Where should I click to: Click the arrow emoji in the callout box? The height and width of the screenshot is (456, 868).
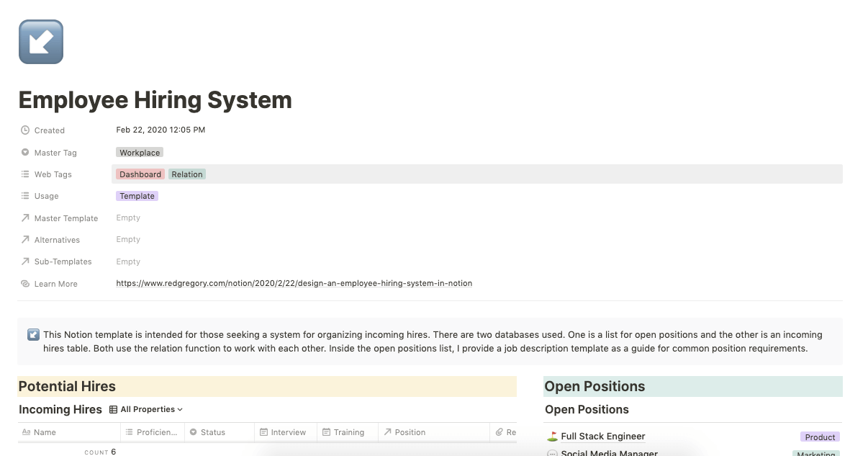(32, 334)
